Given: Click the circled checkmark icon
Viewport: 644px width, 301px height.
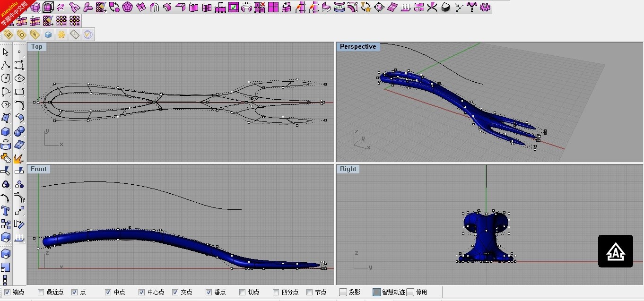Looking at the screenshot, I should tap(88, 34).
